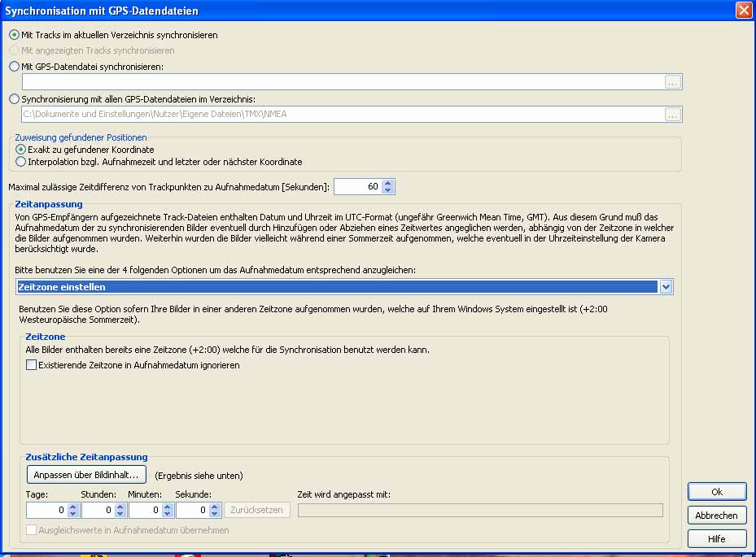Screen dimensions: 756x557
Task: Decrease the Minuten spinner value
Action: pyautogui.click(x=168, y=514)
